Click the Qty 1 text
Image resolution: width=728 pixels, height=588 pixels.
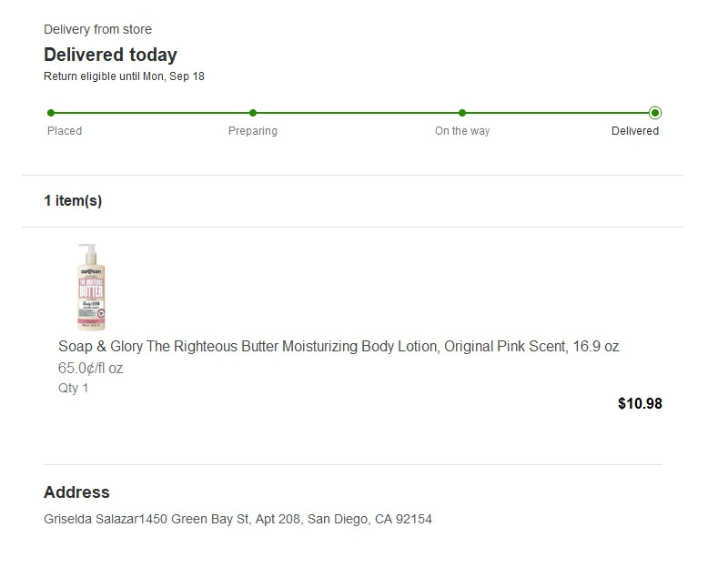74,388
